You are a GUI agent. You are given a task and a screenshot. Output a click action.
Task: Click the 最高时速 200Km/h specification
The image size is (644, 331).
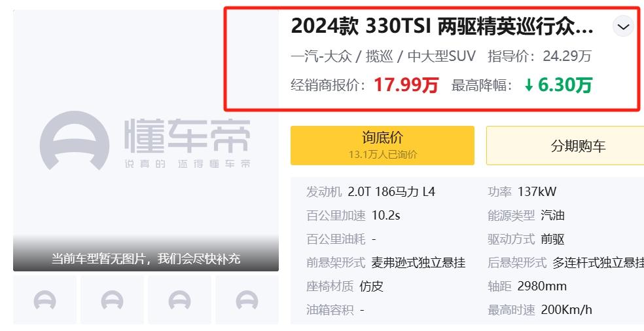[x=540, y=309]
